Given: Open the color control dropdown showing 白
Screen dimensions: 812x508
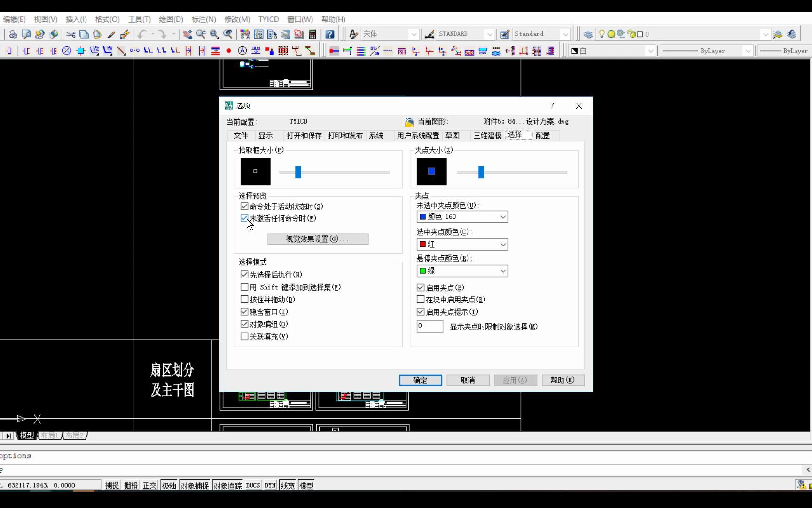Looking at the screenshot, I should pos(613,50).
